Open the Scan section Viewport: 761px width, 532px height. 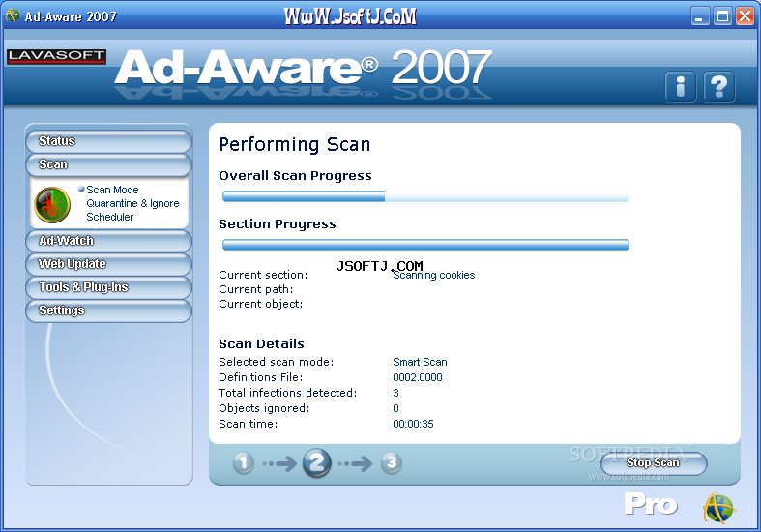tap(108, 164)
